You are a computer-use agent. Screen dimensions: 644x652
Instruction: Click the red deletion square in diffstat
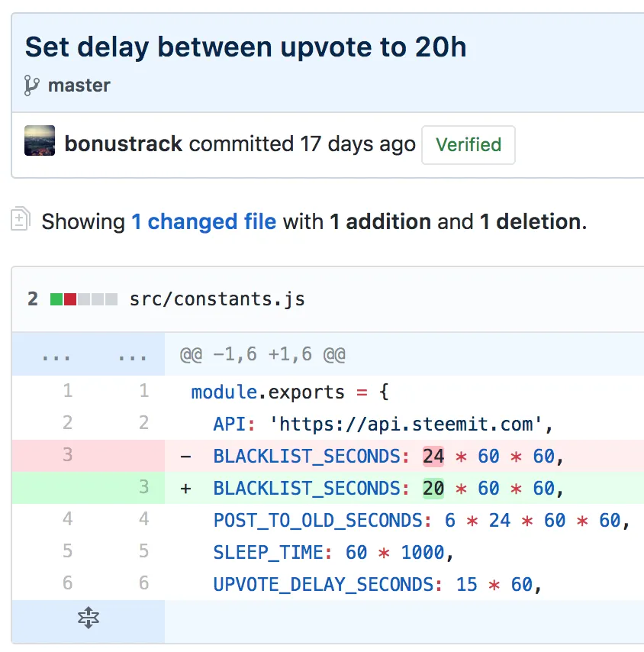[69, 299]
